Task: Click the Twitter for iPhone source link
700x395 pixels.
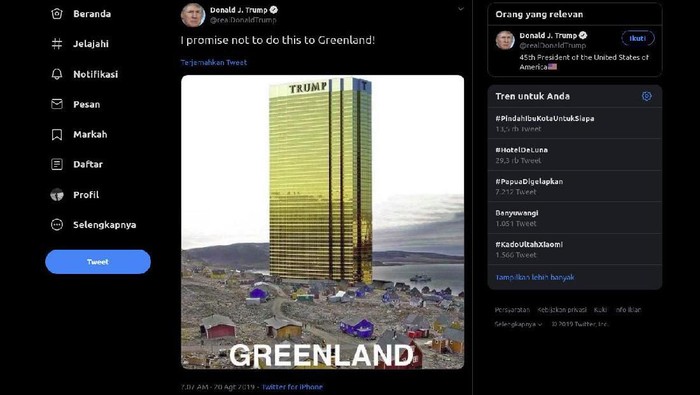Action: pos(292,387)
